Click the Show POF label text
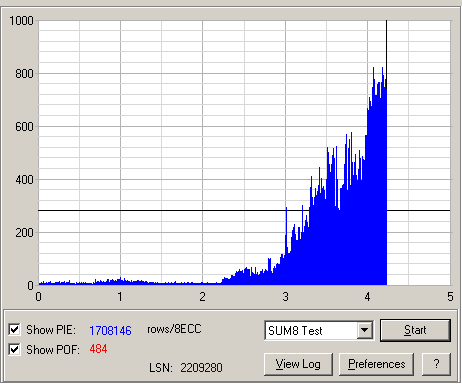The image size is (462, 384). click(x=53, y=350)
